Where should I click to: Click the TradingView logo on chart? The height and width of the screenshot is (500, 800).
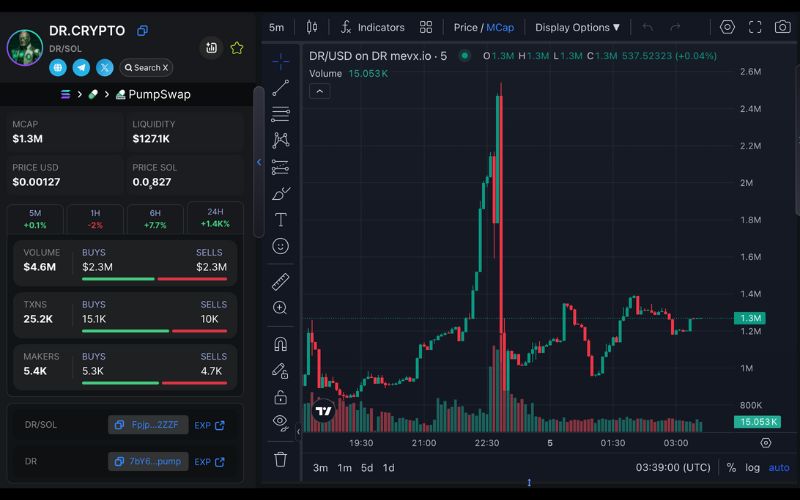323,411
